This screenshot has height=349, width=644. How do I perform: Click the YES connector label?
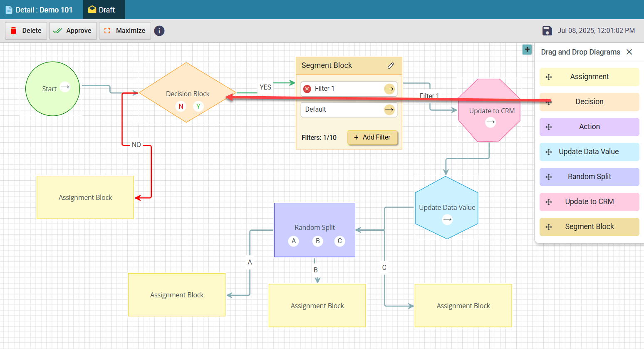tap(265, 87)
